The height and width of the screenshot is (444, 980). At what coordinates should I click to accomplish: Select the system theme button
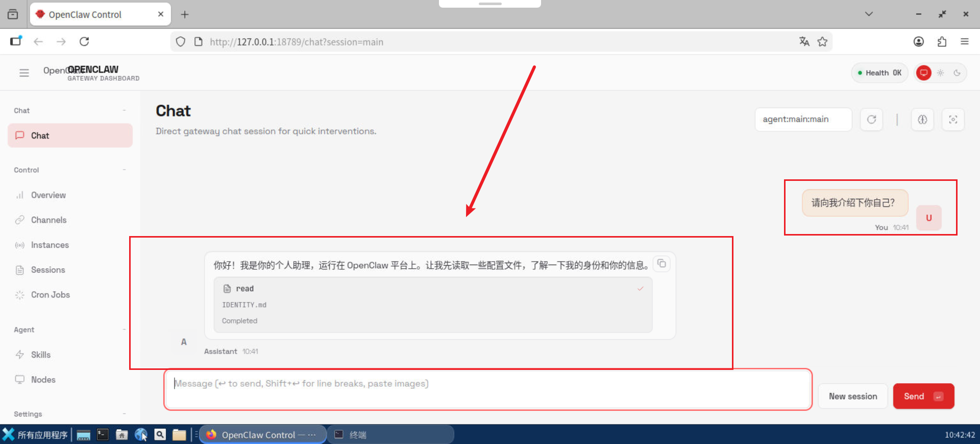click(923, 73)
